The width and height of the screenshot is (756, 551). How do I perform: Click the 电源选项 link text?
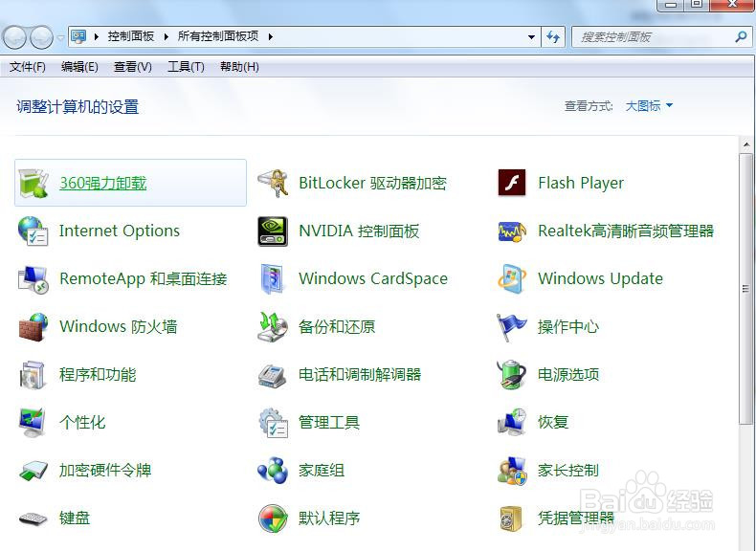[x=568, y=375]
